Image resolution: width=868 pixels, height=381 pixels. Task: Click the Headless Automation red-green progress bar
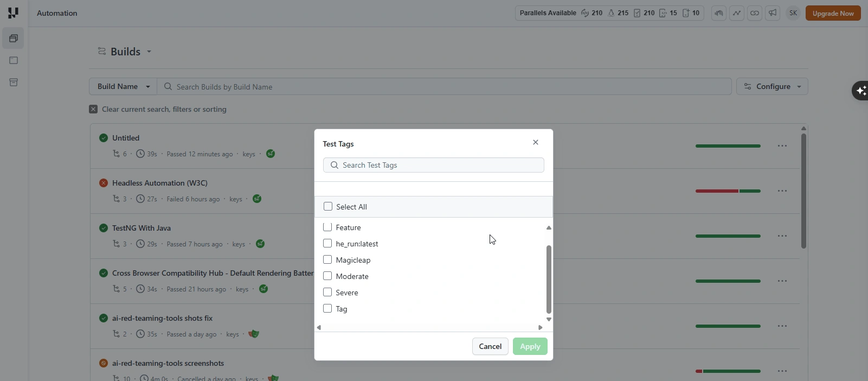pos(728,191)
